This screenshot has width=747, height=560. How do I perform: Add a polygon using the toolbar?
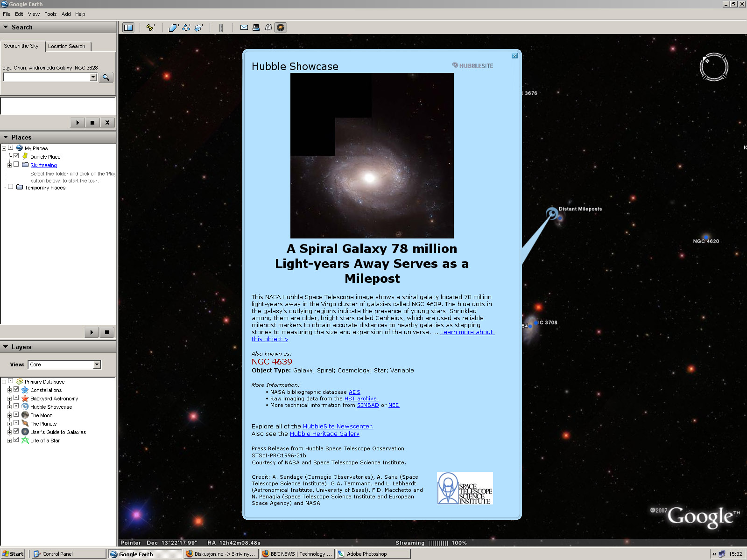click(174, 28)
